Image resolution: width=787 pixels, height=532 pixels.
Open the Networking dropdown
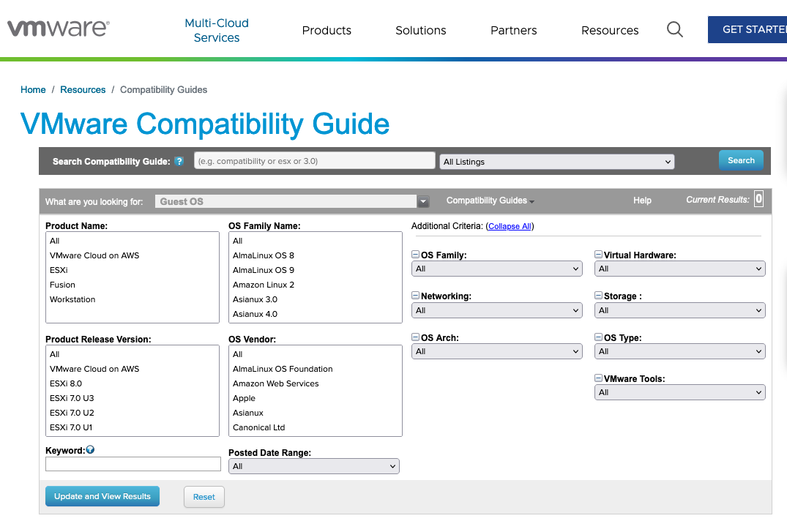pyautogui.click(x=496, y=310)
